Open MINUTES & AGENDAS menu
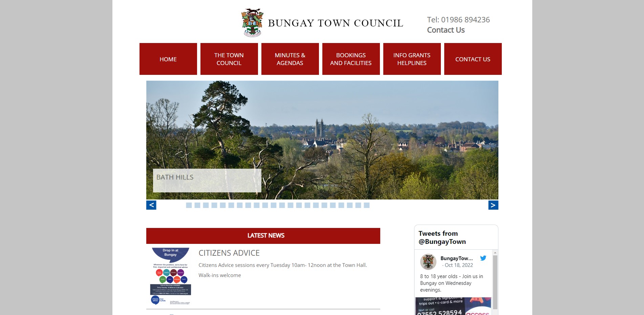Viewport: 644px width, 315px height. pos(290,59)
